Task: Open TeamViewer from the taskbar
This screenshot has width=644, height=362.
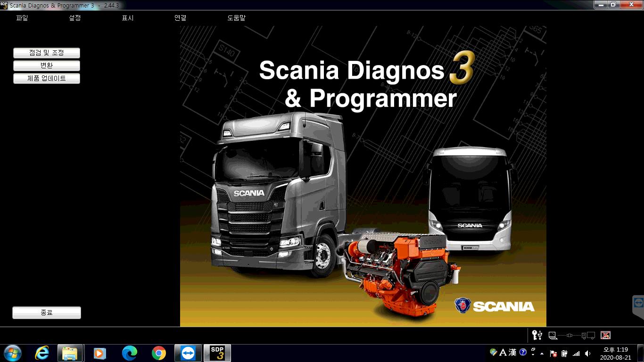Action: pyautogui.click(x=188, y=353)
